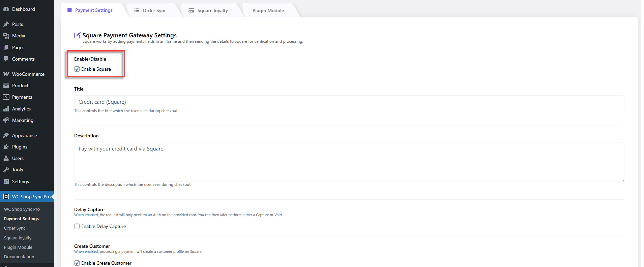Screen dimensions: 644x267
Task: Open Media via its sidebar icon
Action: [x=6, y=36]
